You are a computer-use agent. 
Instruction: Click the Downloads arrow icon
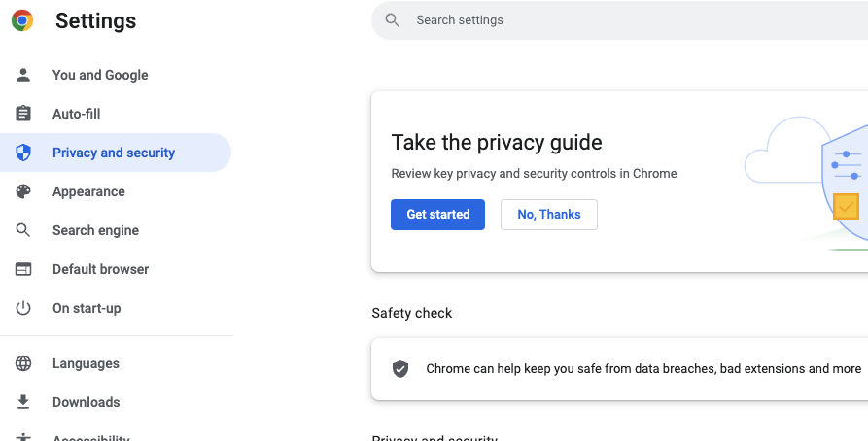tap(23, 402)
